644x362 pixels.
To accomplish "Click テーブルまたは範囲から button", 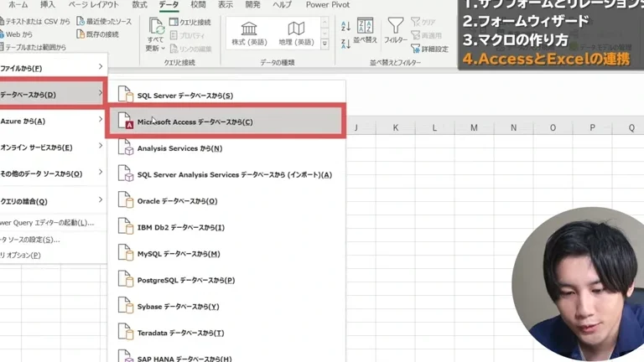I will point(33,47).
